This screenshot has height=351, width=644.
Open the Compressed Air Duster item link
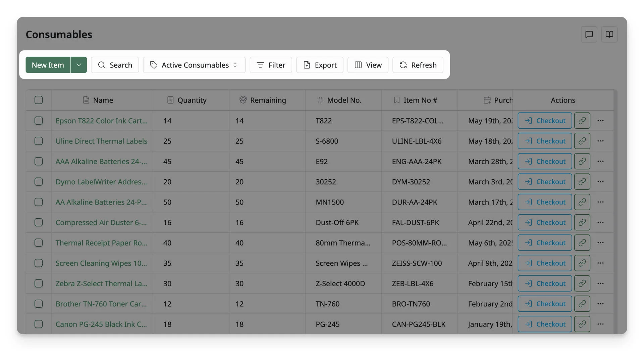[x=101, y=222]
